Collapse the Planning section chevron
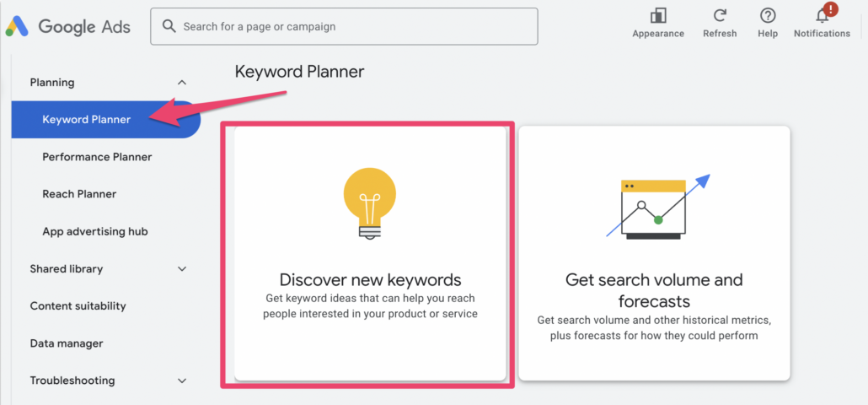The width and height of the screenshot is (868, 405). 182,83
